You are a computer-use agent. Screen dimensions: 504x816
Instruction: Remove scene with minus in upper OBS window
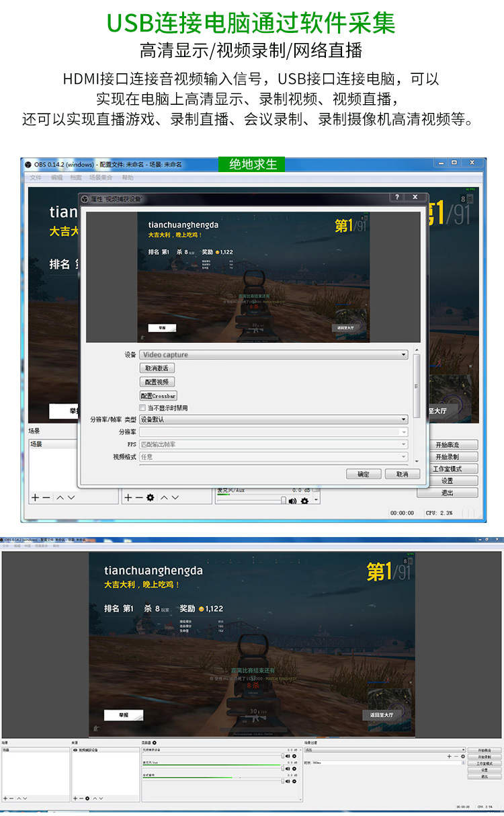46,497
